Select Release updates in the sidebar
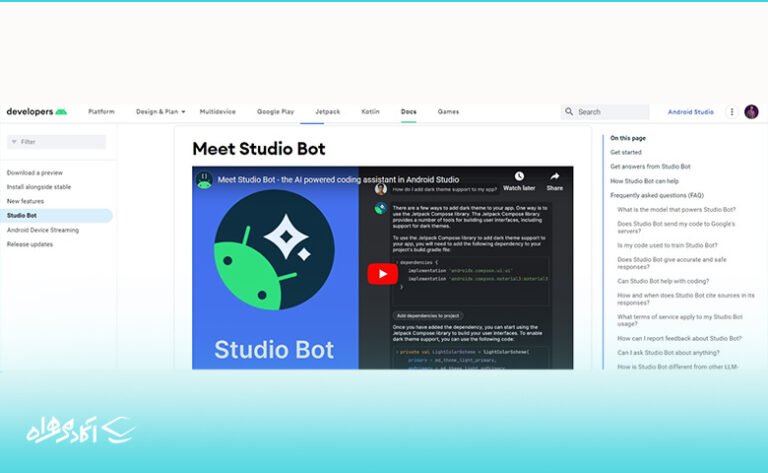 (x=30, y=244)
